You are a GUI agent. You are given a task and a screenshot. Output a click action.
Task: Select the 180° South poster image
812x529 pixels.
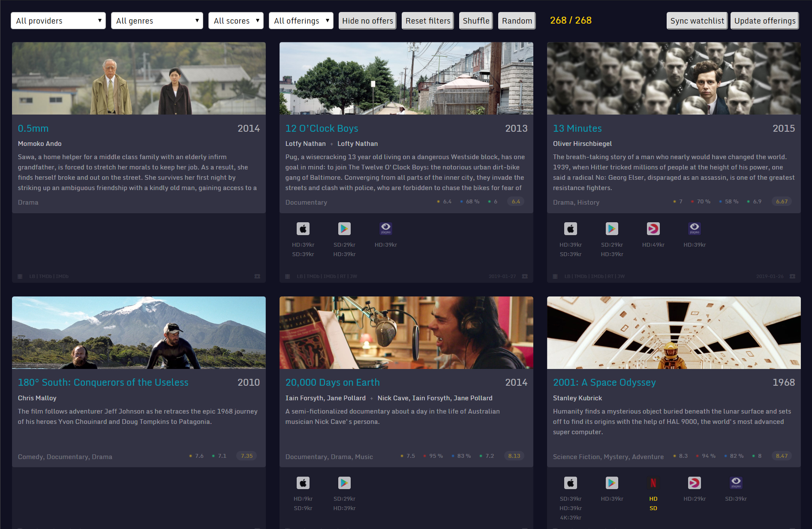139,333
